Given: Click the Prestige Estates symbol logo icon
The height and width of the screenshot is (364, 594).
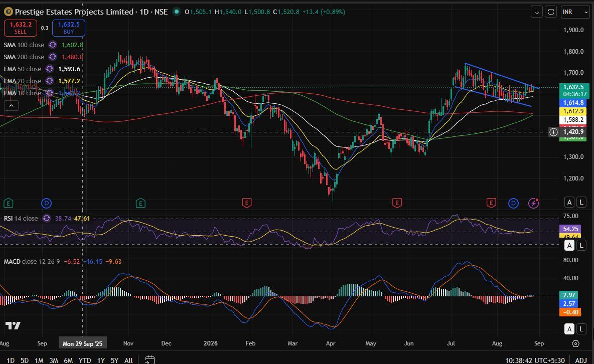Looking at the screenshot, I should (x=9, y=12).
